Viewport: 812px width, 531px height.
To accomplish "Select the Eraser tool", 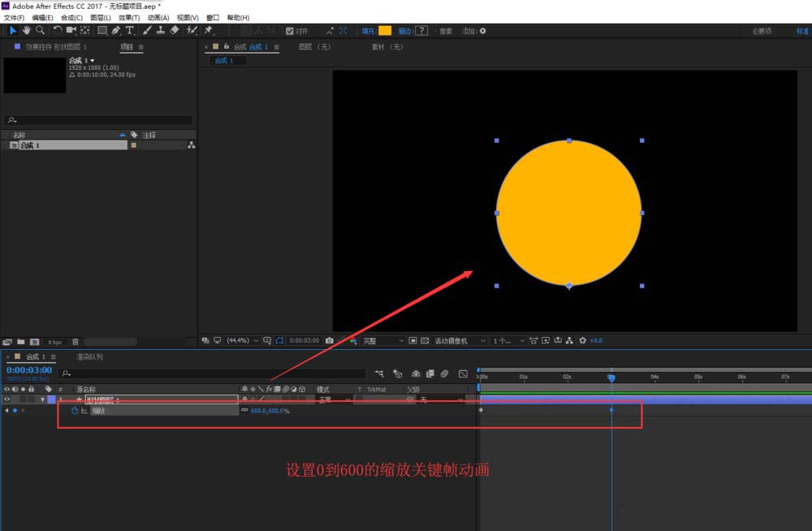I will [175, 31].
